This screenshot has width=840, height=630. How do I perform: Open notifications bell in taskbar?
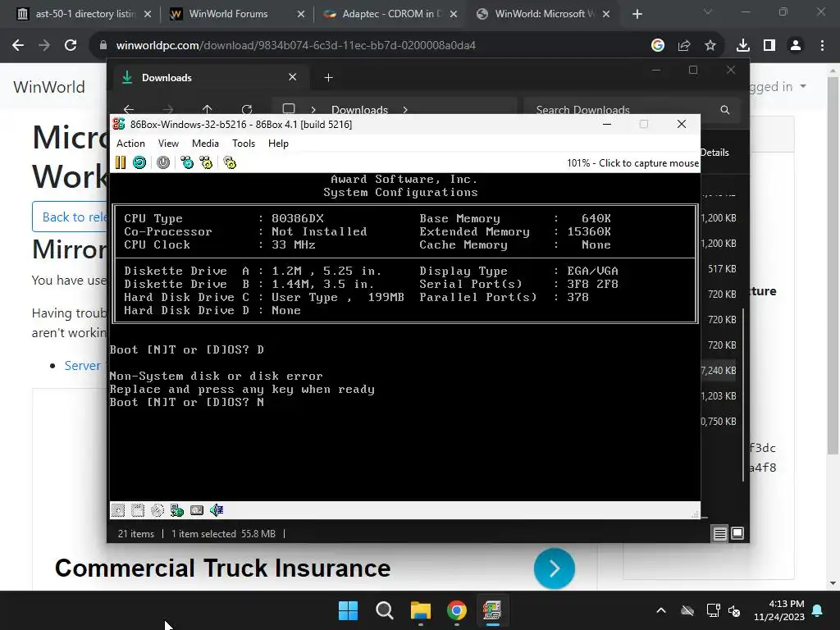click(x=818, y=610)
